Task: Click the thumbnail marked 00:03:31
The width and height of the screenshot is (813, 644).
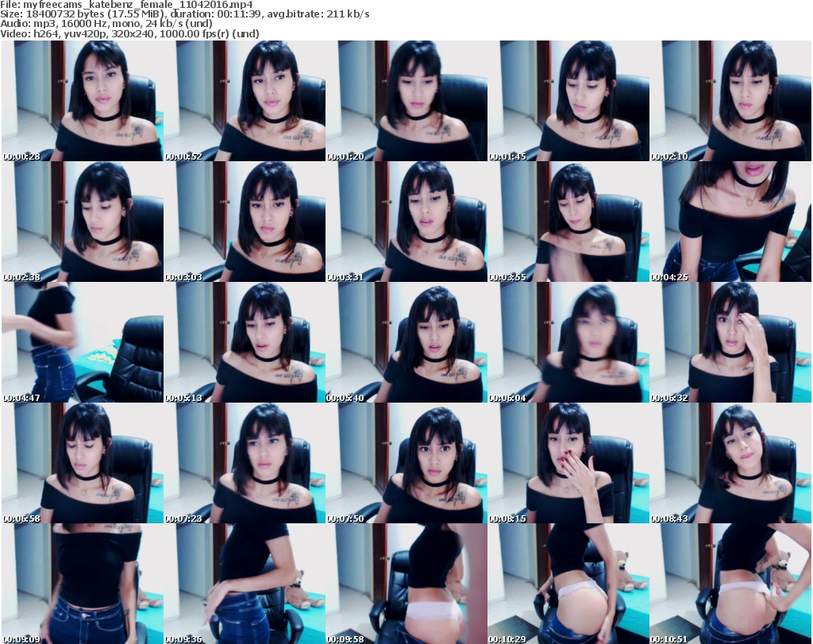Action: (406, 222)
